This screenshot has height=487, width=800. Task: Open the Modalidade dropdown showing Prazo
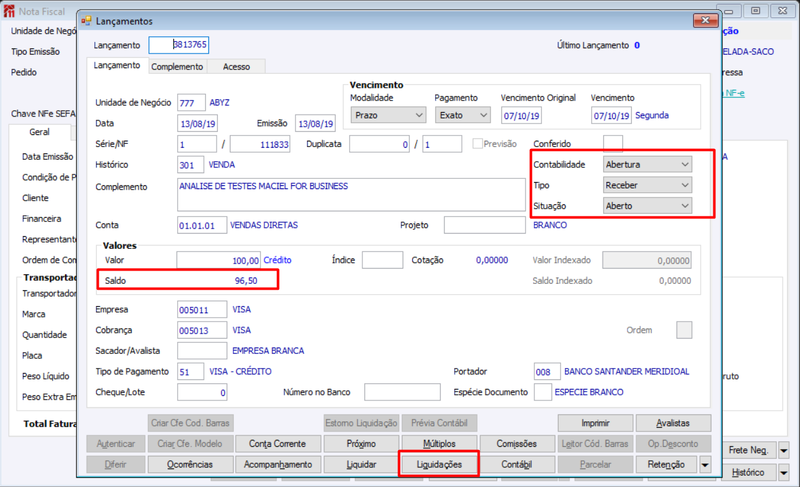(388, 115)
